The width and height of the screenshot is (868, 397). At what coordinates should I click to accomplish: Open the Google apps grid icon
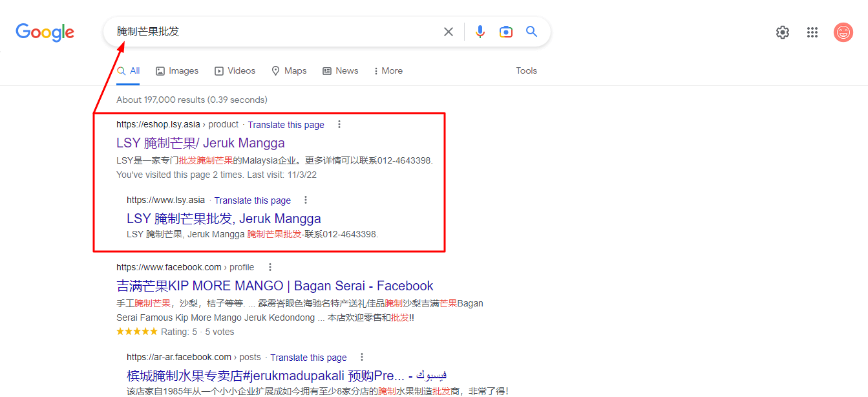[x=812, y=32]
